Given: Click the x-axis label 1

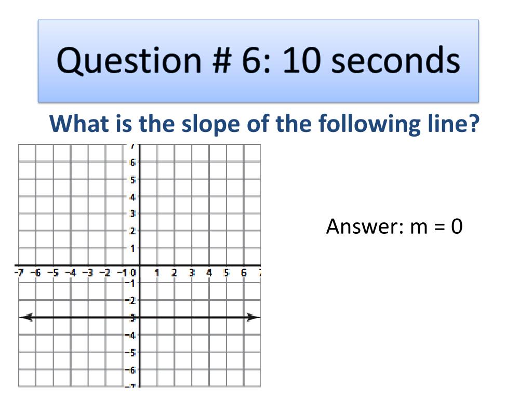Looking at the screenshot, I should point(157,273).
